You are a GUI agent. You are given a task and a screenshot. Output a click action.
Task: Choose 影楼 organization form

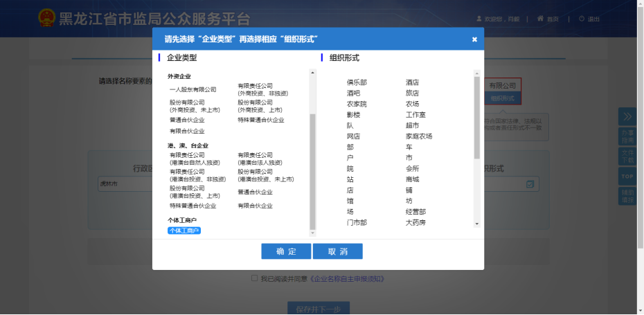[354, 115]
